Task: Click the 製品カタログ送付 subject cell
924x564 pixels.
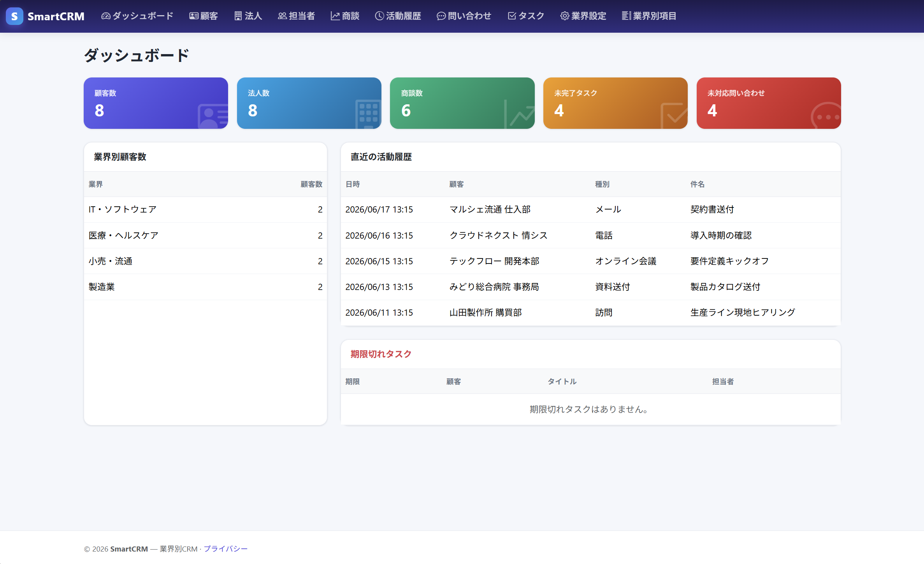Action: click(725, 287)
